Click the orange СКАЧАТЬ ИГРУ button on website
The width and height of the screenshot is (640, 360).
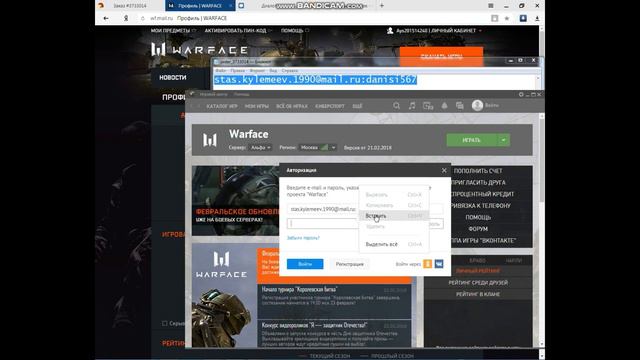(x=441, y=57)
